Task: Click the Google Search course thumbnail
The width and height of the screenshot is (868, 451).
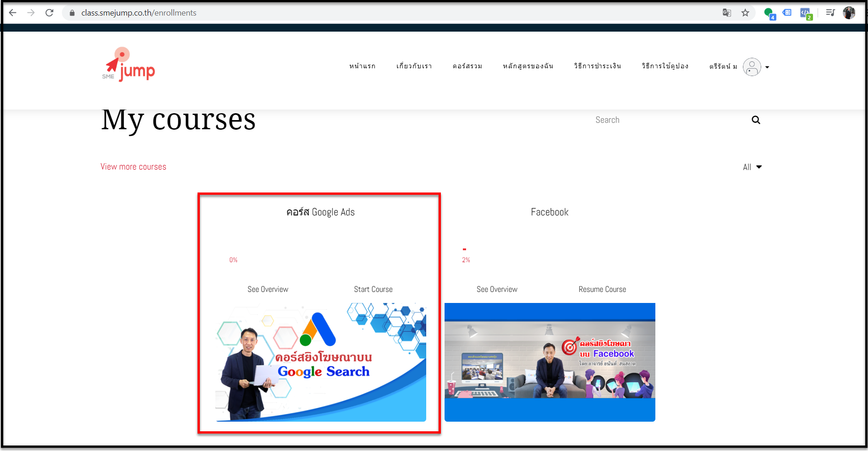Action: 321,362
